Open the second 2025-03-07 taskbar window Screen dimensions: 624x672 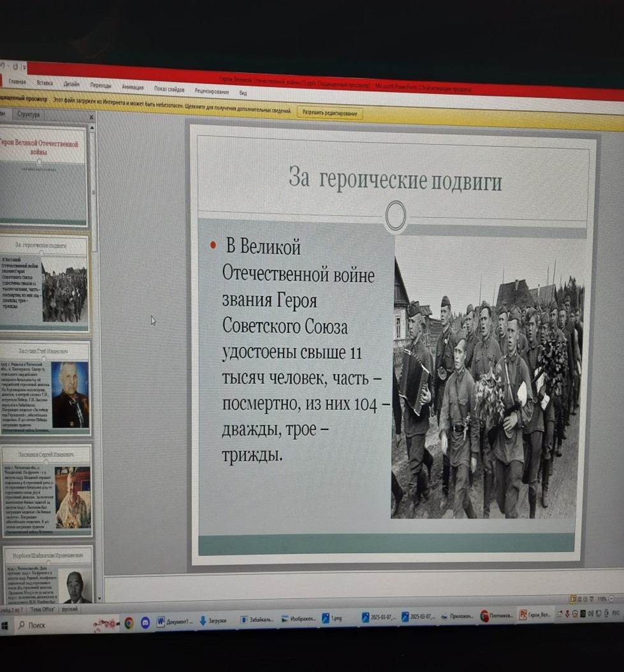coord(418,617)
